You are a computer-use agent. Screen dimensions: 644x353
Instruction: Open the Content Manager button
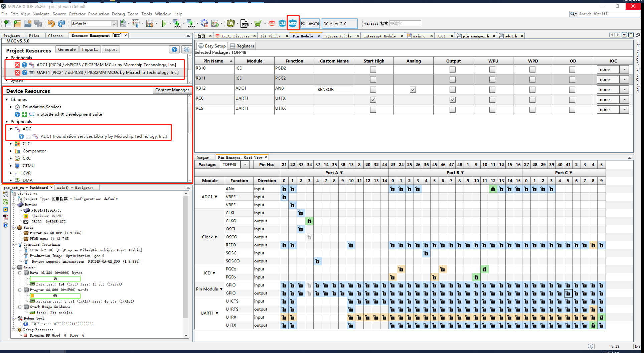coord(172,90)
